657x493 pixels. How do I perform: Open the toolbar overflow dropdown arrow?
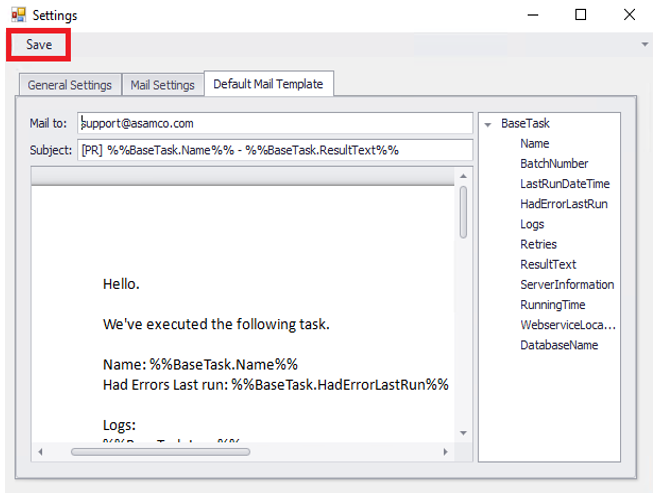point(645,45)
